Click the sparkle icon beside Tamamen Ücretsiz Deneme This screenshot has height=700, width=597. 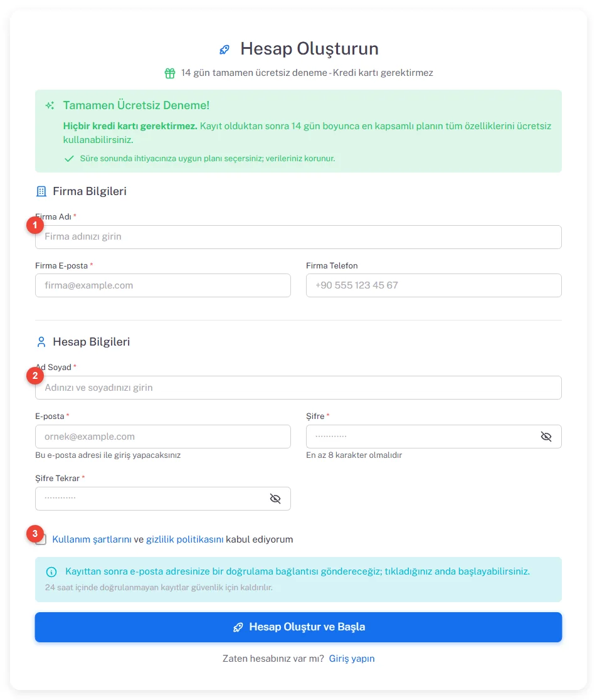[x=50, y=105]
